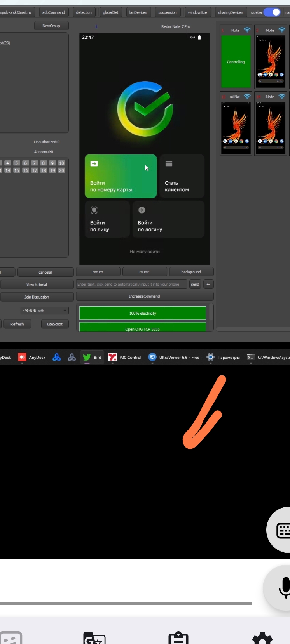Open sharingDevices in the top bar
Viewport: 290px width, 644px height.
coord(231,12)
